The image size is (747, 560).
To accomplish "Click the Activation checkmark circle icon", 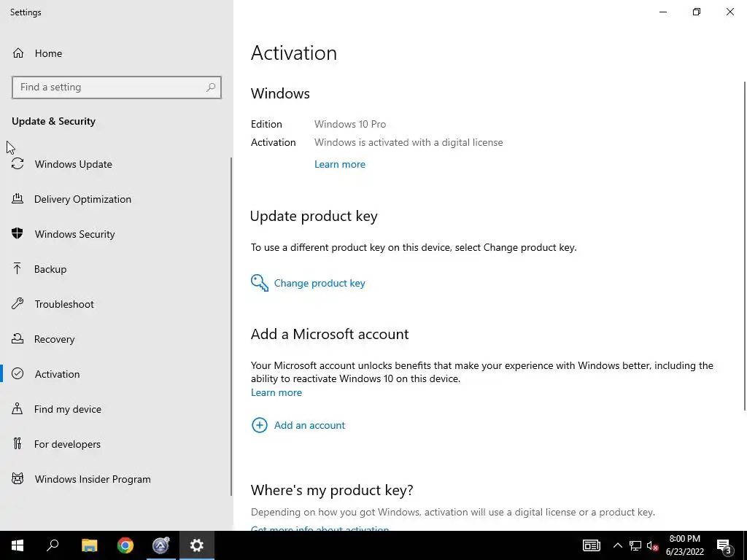I will (18, 374).
